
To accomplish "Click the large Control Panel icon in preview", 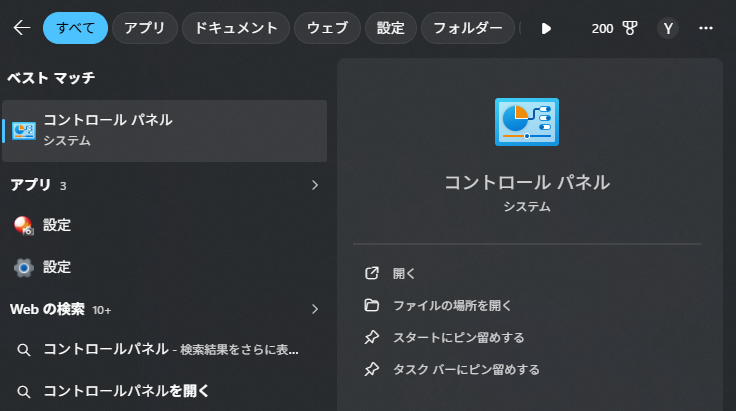I will tap(527, 122).
